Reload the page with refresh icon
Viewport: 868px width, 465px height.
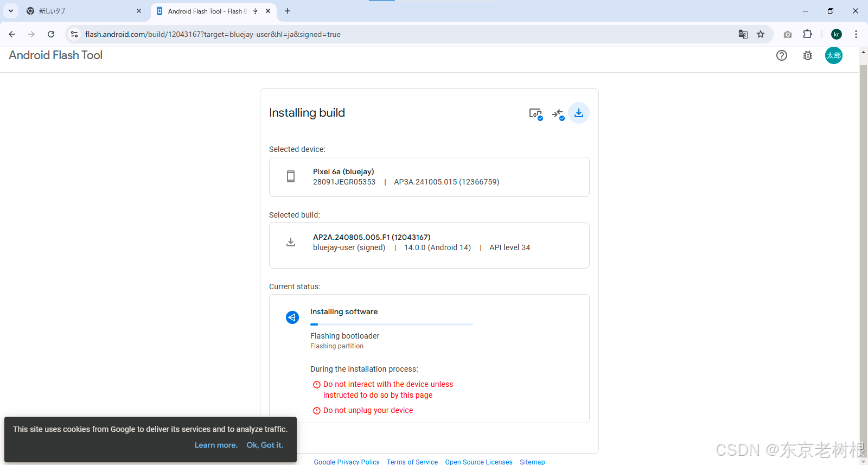tap(51, 34)
